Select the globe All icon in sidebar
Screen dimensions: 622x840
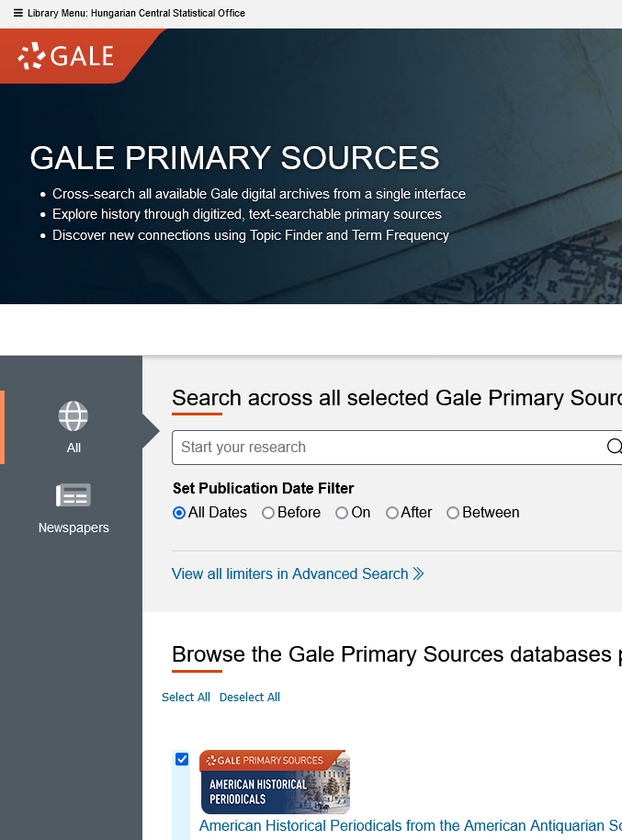pyautogui.click(x=73, y=415)
